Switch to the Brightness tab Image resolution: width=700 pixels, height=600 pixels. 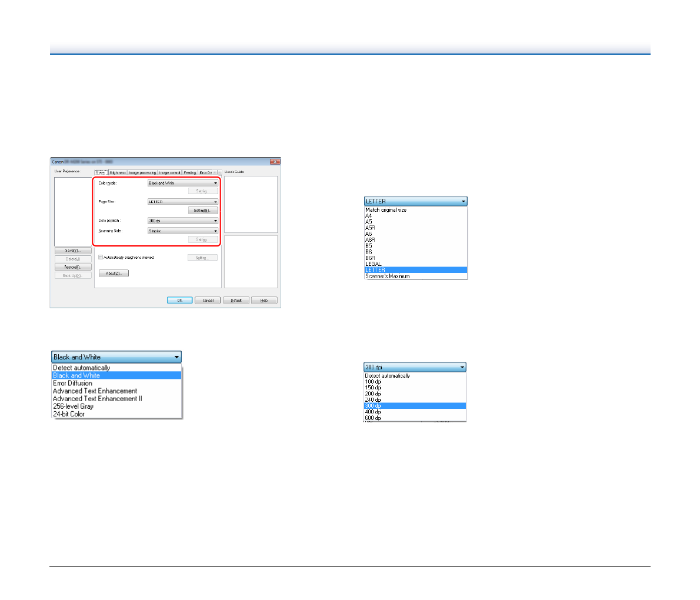(x=118, y=173)
